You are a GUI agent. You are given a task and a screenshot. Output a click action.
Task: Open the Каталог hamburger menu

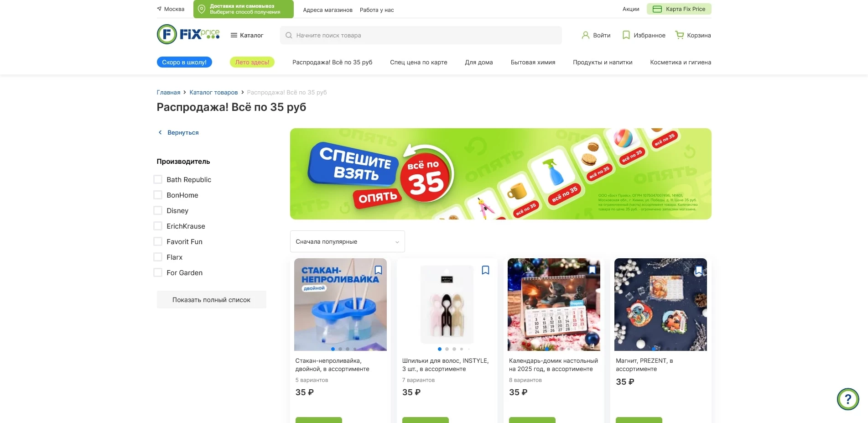(x=247, y=35)
